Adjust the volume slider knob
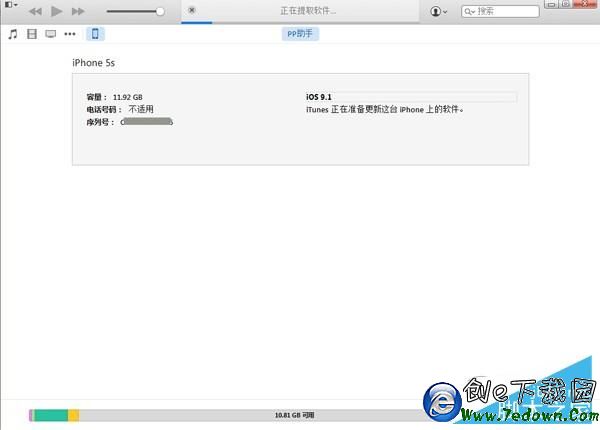The height and width of the screenshot is (430, 600). point(160,11)
